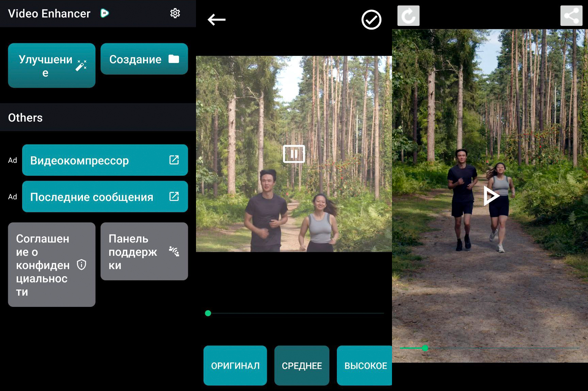Open settings gear in Video Enhancer header
This screenshot has height=391, width=588.
click(x=175, y=13)
